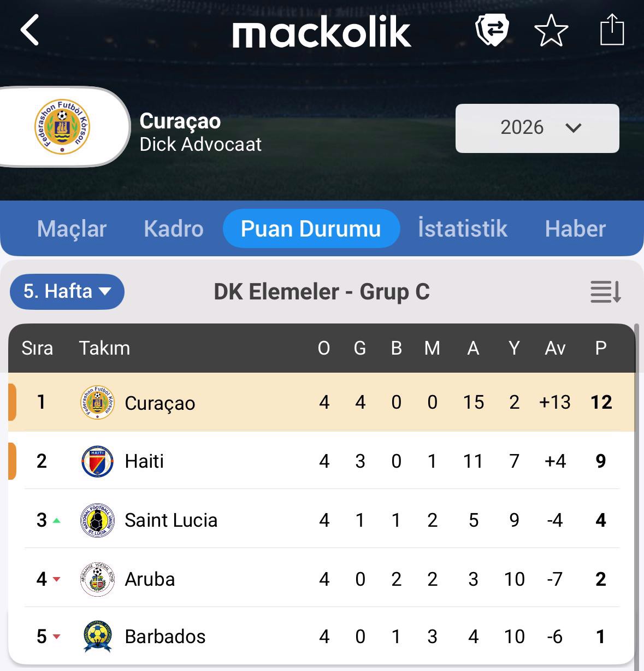Tap Dick Advocaat coach name
Viewport: 644px width, 671px height.
[200, 145]
